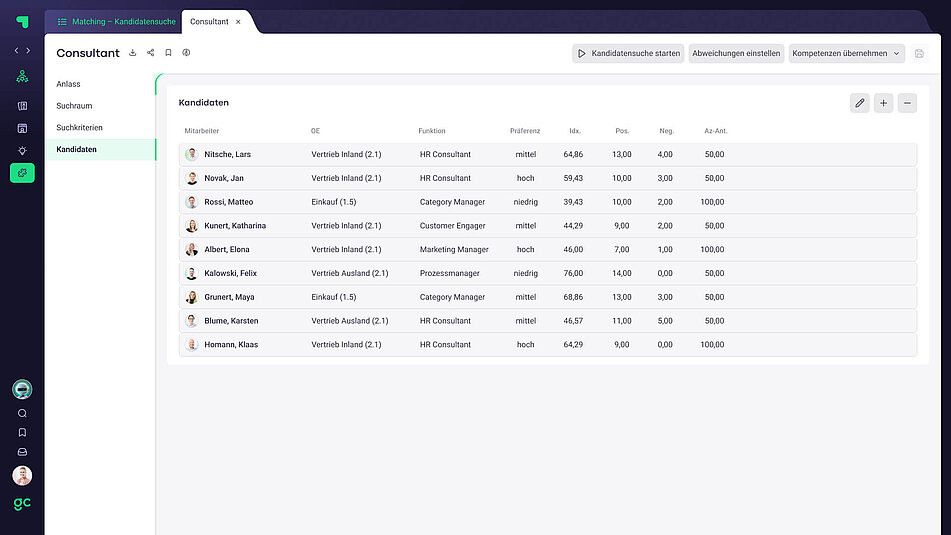Open the organization hierarchy icon in sidebar
Viewport: 951px width, 535px height.
[x=22, y=76]
